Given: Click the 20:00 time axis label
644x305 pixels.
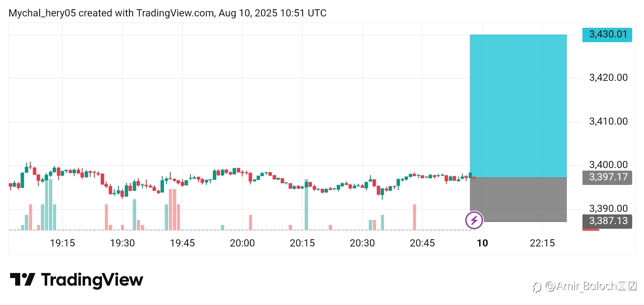Looking at the screenshot, I should (x=242, y=243).
